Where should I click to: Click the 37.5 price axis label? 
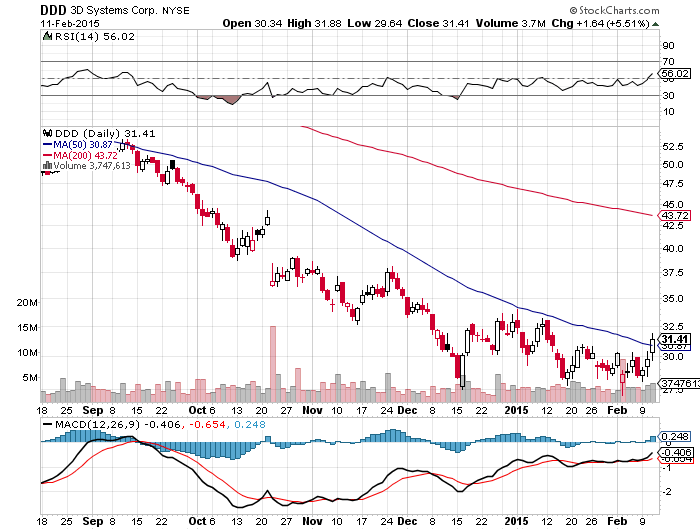click(x=673, y=272)
